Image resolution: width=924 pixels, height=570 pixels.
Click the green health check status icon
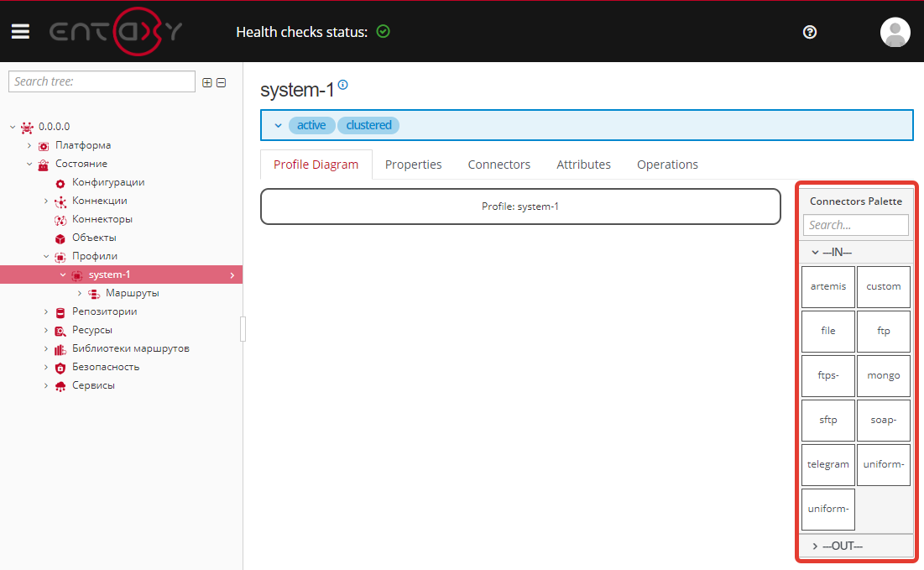[x=384, y=32]
